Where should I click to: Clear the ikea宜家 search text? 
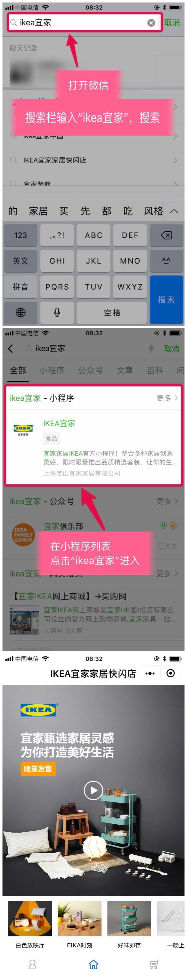pos(151,23)
